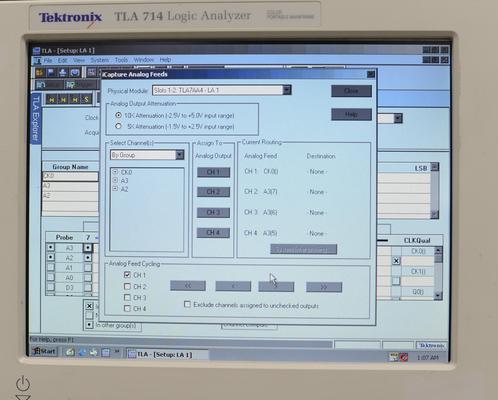Open the Window menu
Viewport: 498px width, 400px height.
[x=144, y=60]
